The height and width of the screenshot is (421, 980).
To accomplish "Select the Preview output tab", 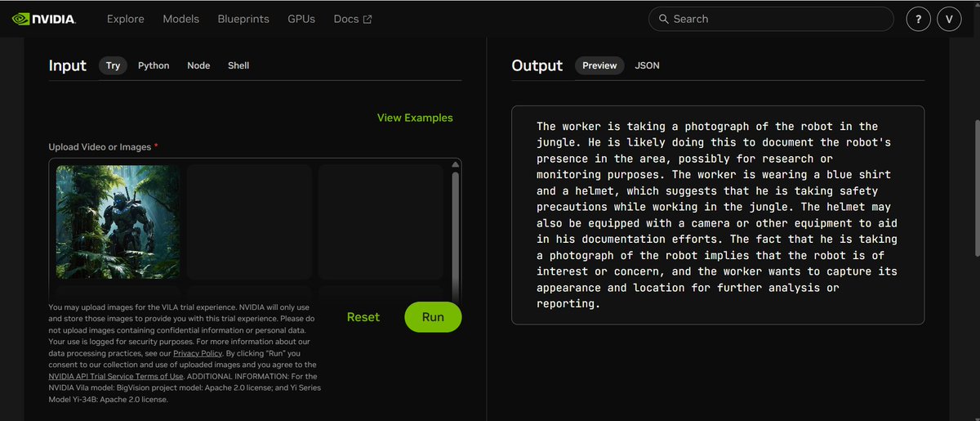I will click(599, 65).
